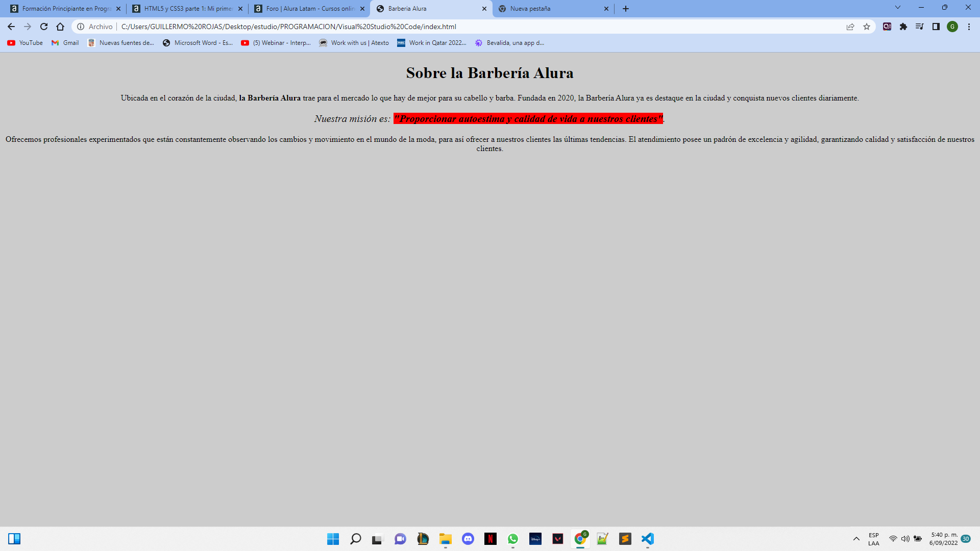This screenshot has width=980, height=551.
Task: Open the Chrome three-dot menu
Action: tap(969, 27)
